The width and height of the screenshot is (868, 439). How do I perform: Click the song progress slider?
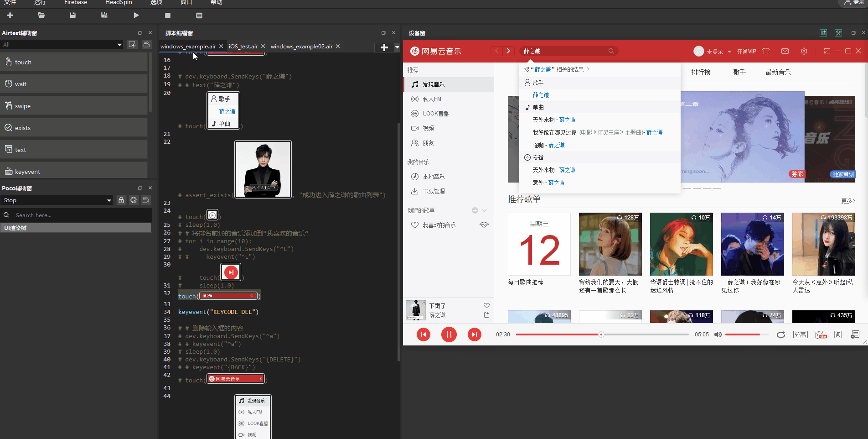click(x=602, y=334)
